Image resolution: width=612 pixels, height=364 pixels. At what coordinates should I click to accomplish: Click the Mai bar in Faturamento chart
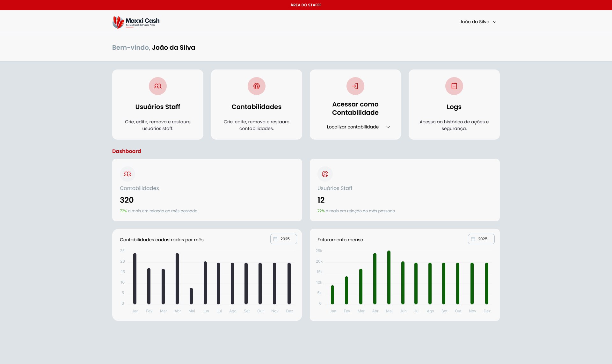(x=389, y=277)
